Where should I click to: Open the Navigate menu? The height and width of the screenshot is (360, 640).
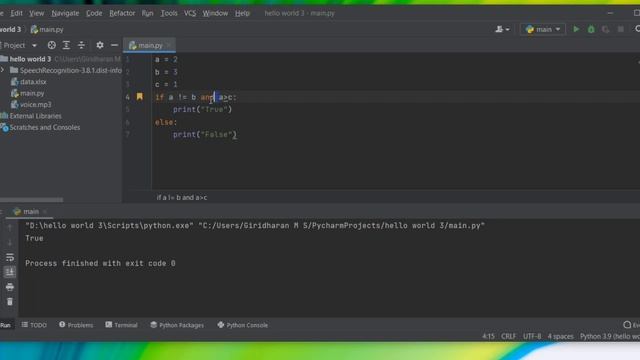pos(65,13)
